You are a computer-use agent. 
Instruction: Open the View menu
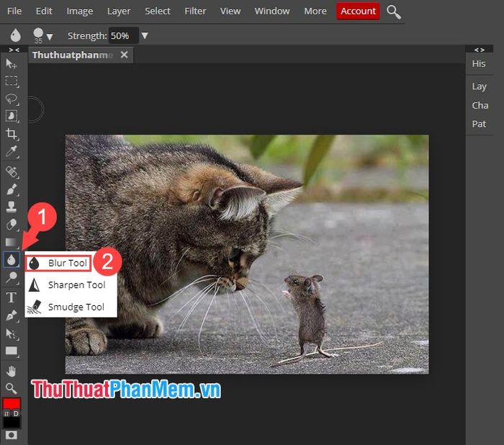click(x=230, y=12)
